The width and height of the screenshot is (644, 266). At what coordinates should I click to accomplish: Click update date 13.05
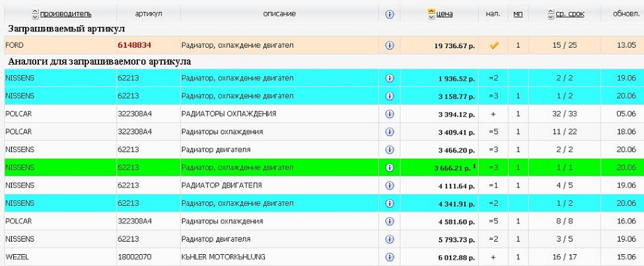coord(626,45)
